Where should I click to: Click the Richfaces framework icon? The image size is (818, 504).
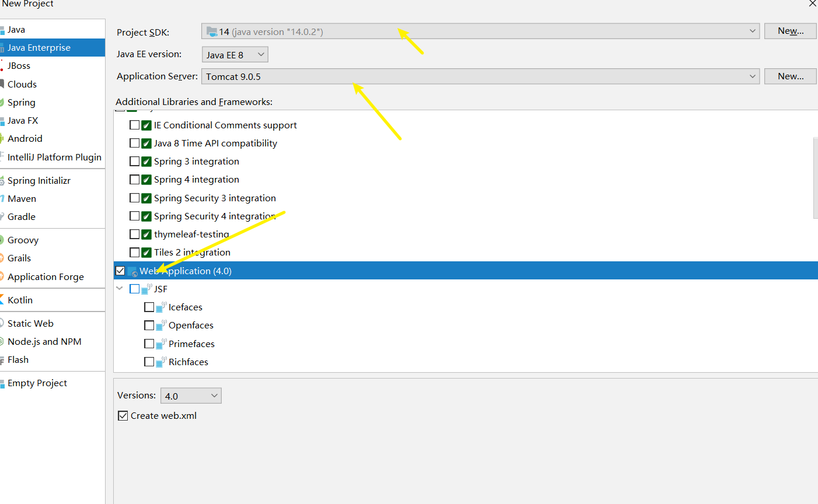coord(161,362)
